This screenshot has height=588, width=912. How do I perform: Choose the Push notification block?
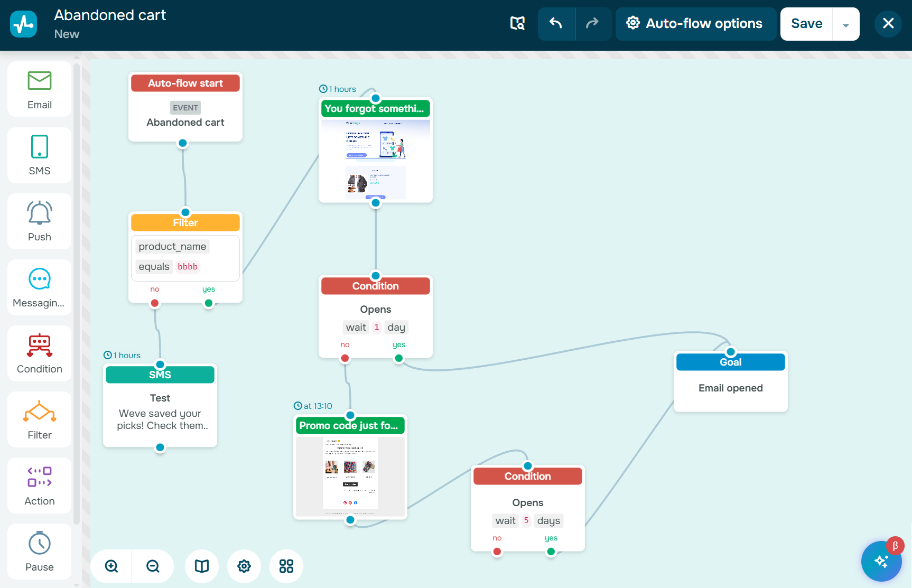[x=39, y=221]
